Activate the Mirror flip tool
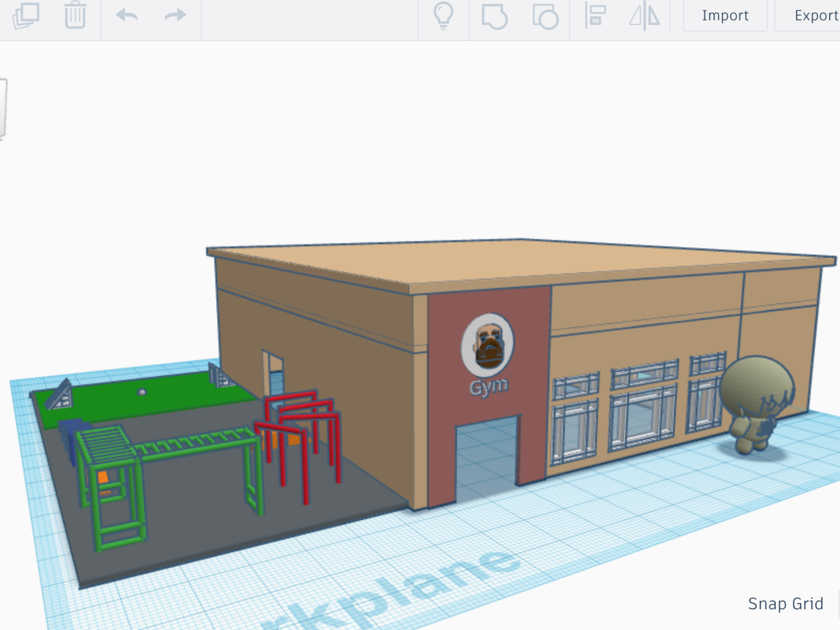 pyautogui.click(x=645, y=16)
